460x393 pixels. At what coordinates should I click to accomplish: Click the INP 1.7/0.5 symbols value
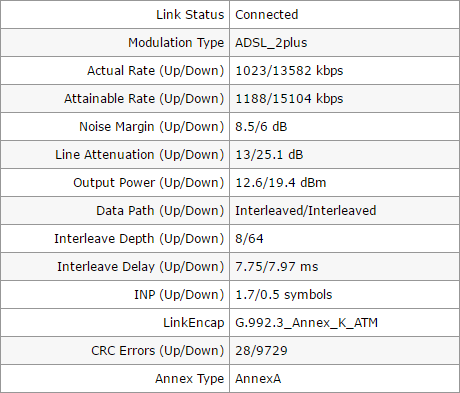tap(283, 295)
